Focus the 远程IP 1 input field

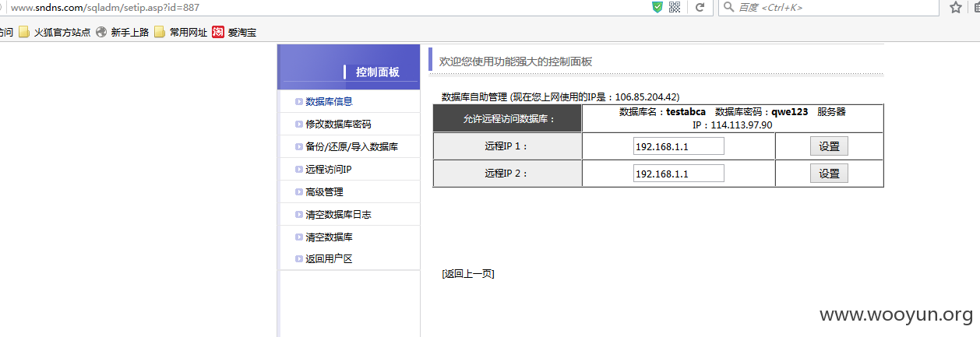679,146
